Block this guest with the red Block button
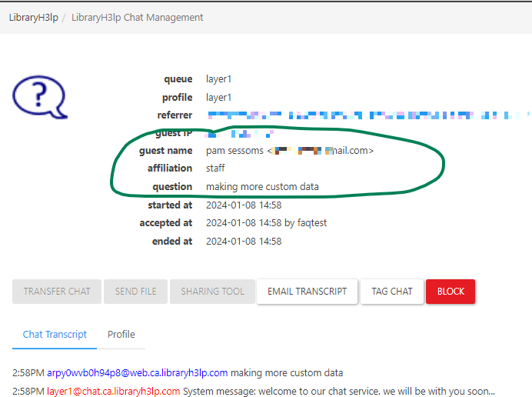The width and height of the screenshot is (532, 397). [x=451, y=292]
